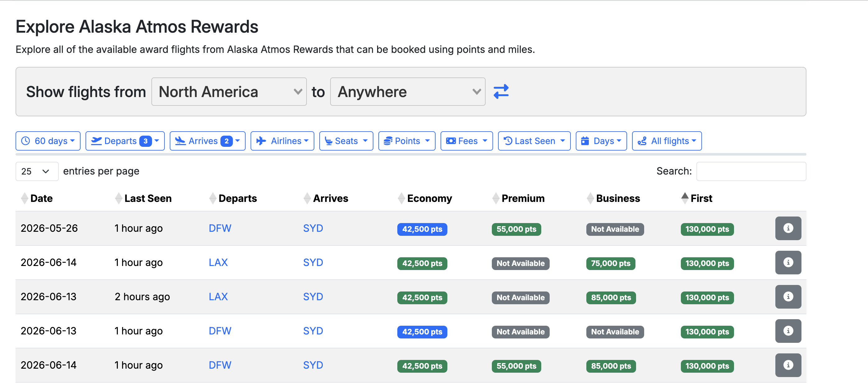Open SYD link in 2026-06-13 DFW row
Screen dimensions: 868x387
coord(313,331)
